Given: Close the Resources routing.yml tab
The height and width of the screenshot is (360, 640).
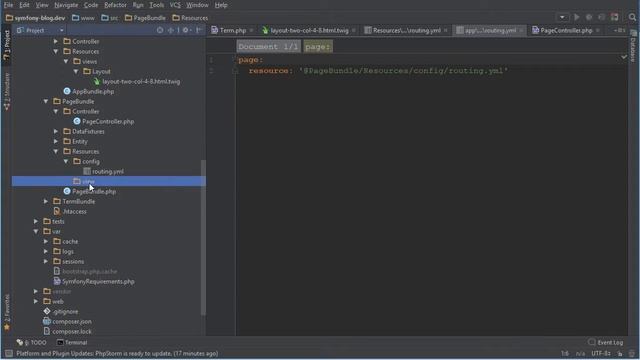Looking at the screenshot, I should (x=445, y=31).
